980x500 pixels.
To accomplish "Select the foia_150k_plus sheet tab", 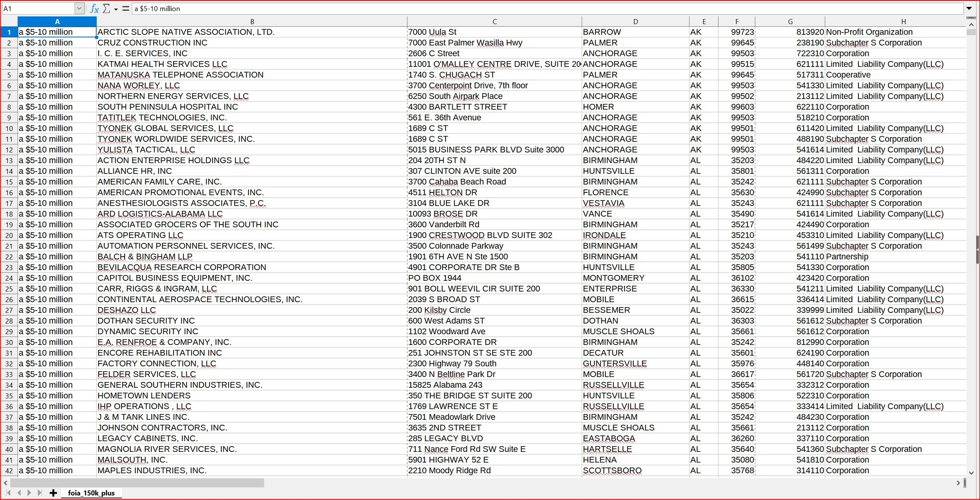I will 91,493.
